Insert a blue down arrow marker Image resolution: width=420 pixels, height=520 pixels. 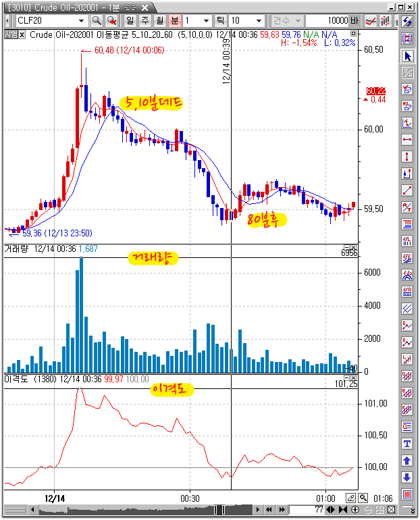[407, 477]
